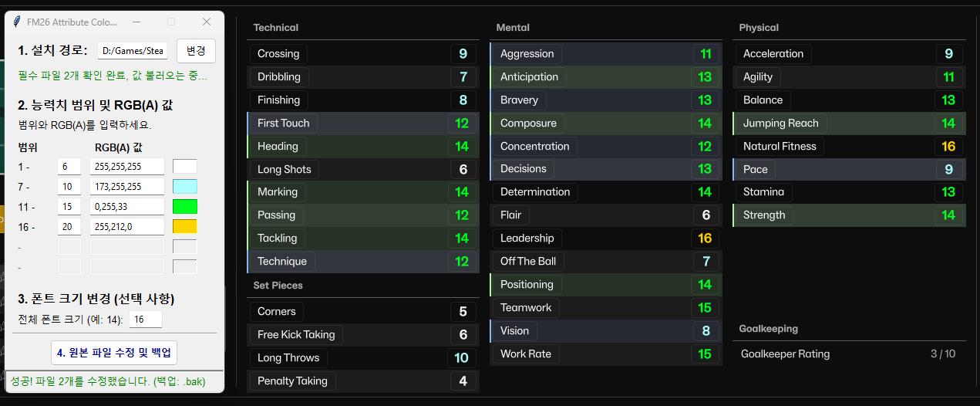
Task: Click the RGB field containing 173,255,255
Action: point(126,186)
